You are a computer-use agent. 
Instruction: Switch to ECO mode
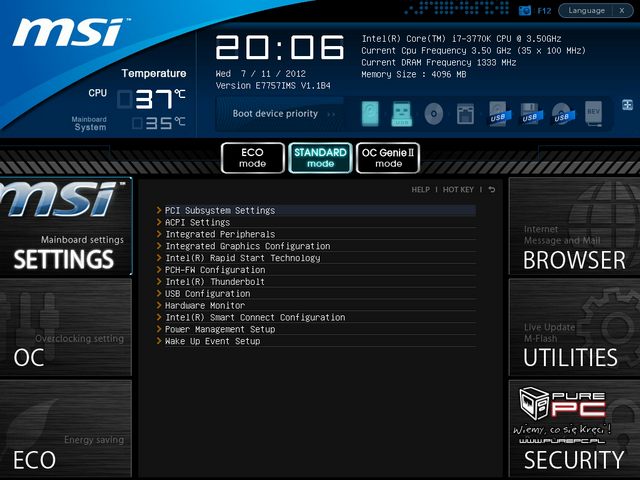click(x=253, y=158)
